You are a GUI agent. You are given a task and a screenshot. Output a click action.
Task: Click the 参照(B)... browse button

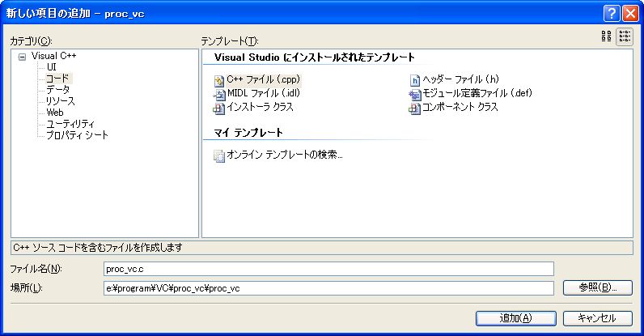coord(597,287)
